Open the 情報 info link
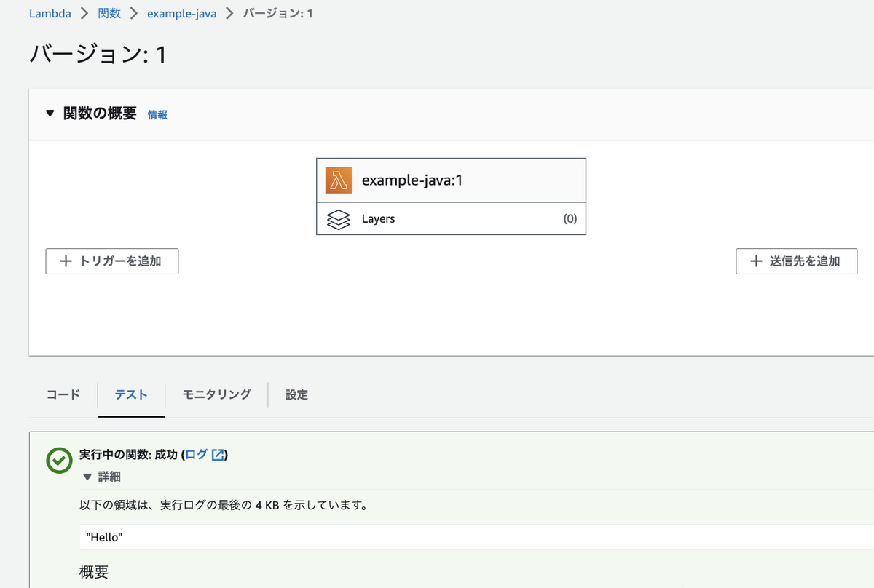Image resolution: width=874 pixels, height=588 pixels. click(x=157, y=115)
